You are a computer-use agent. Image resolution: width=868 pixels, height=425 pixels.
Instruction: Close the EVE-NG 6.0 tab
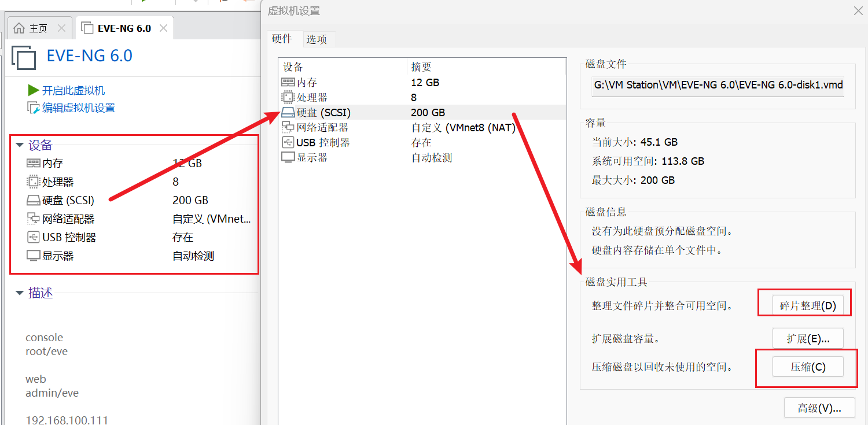tap(163, 28)
